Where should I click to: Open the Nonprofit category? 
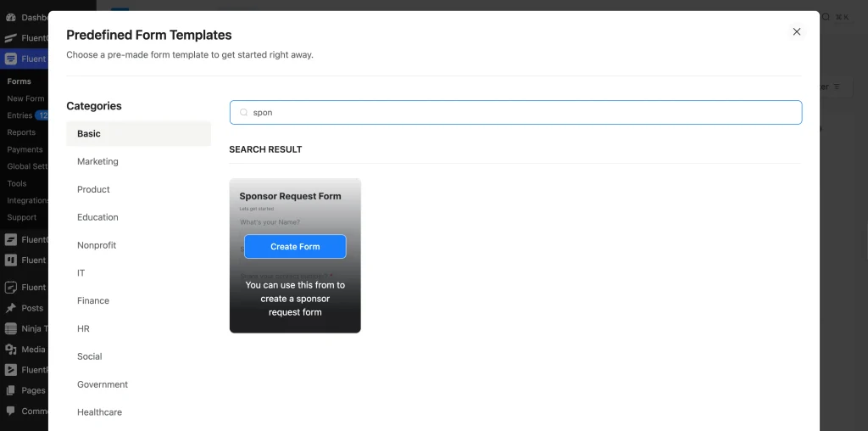97,245
